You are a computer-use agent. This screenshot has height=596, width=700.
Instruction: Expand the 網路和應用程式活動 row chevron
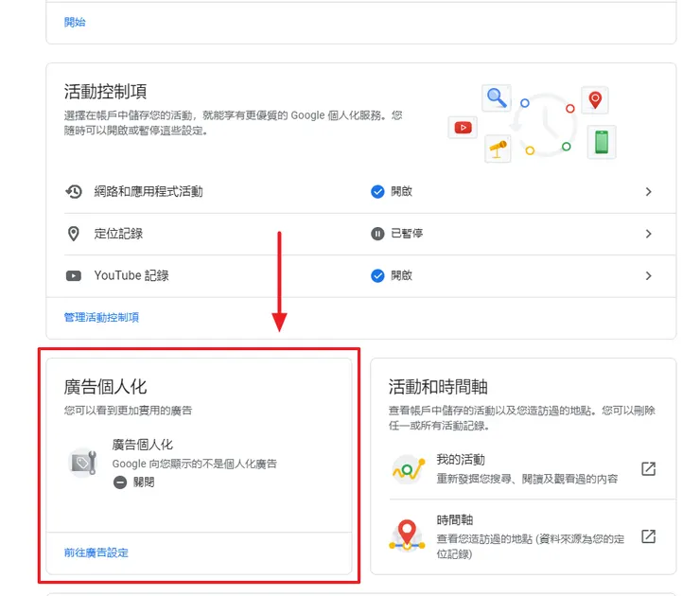(649, 191)
